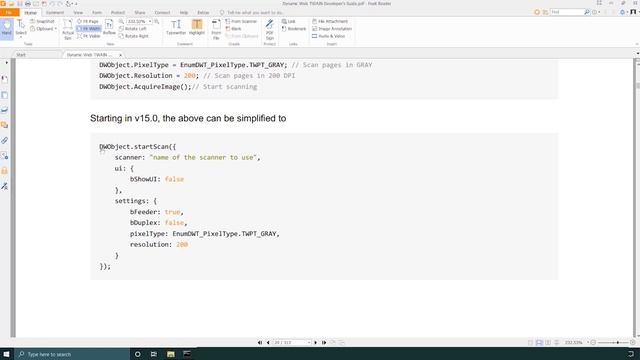Switch to the Comment ribbon tab
The width and height of the screenshot is (640, 360).
pos(55,13)
